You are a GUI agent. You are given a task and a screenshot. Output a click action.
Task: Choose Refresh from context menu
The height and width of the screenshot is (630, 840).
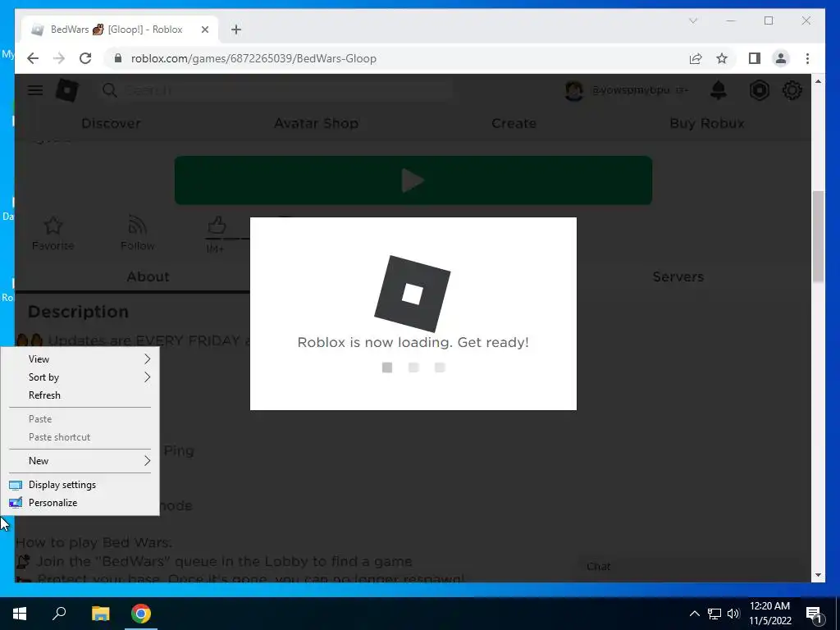click(80, 395)
